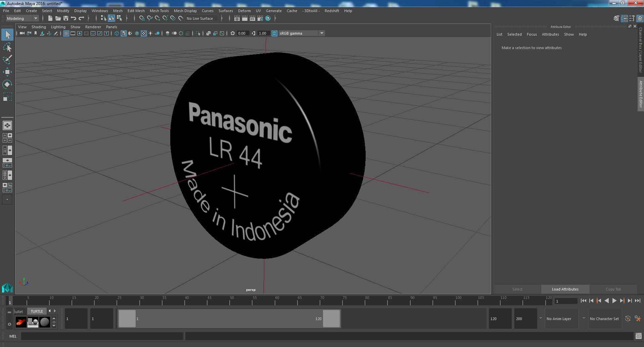Toggle film gate display
Image resolution: width=644 pixels, height=347 pixels.
point(73,33)
